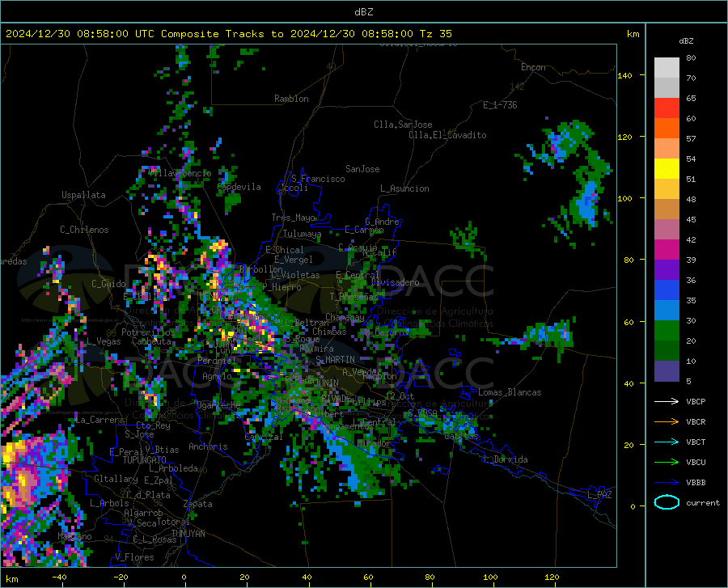Screen dimensions: 728x588
Task: Pick the purple swatch in dBZ scale
Action: [x=667, y=270]
